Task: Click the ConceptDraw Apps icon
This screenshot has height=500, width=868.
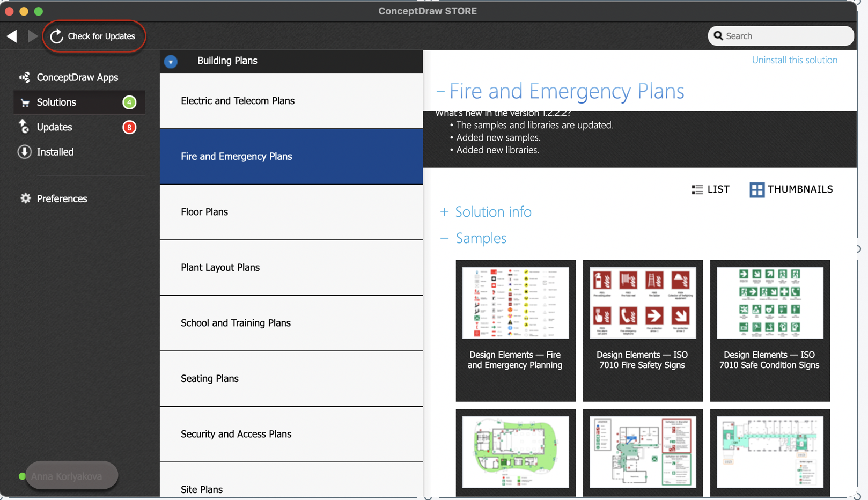Action: (x=25, y=77)
